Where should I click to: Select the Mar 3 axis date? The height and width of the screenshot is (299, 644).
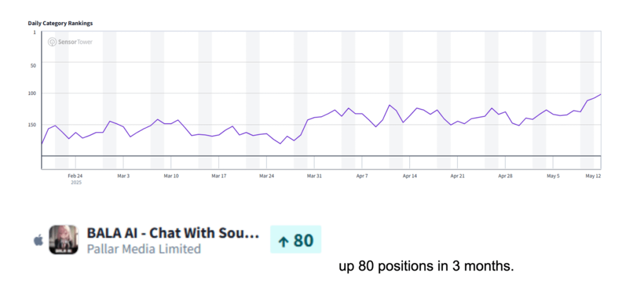[123, 176]
